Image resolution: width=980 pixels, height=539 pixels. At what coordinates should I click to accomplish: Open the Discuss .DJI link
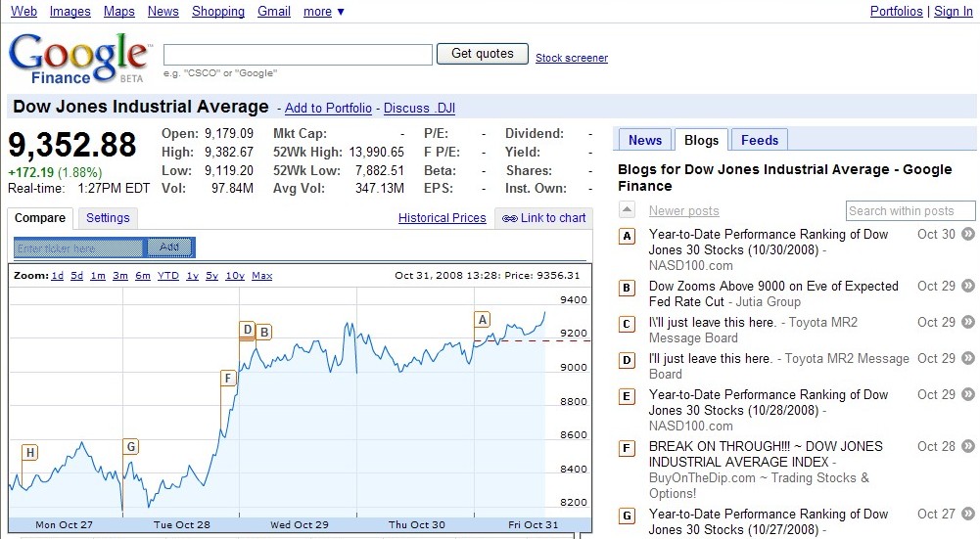coord(419,108)
